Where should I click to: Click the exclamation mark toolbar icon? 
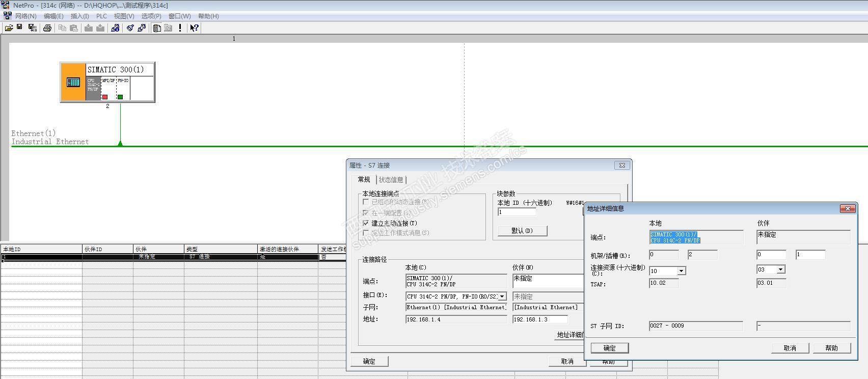click(x=180, y=28)
